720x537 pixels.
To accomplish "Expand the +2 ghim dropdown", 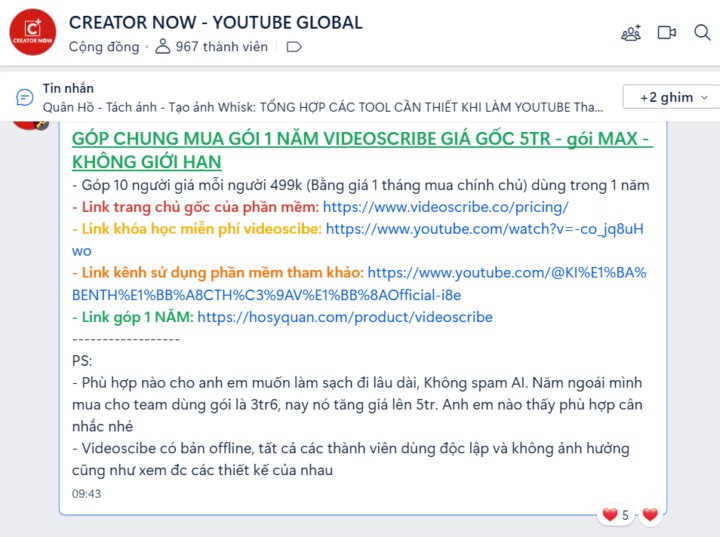I will 672,97.
